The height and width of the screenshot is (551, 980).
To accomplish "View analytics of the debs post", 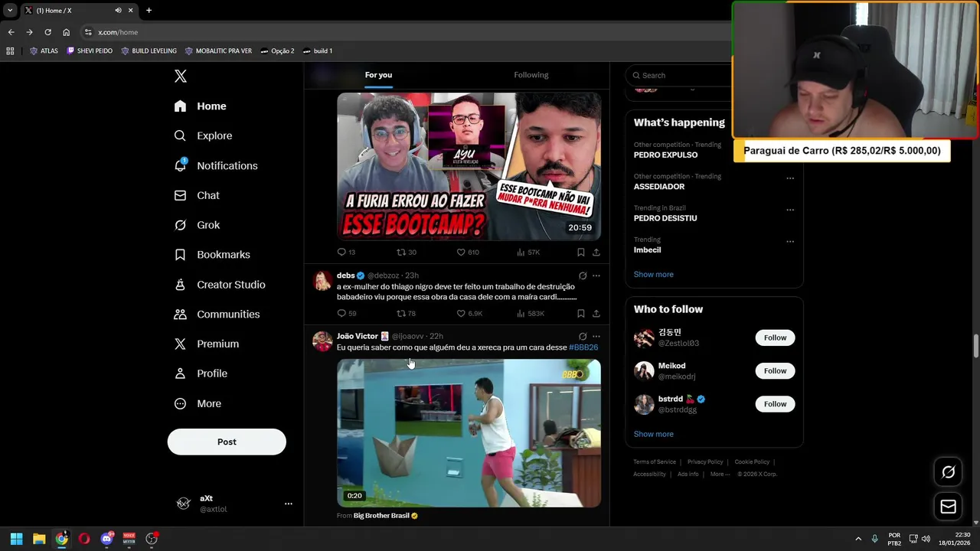I will (531, 313).
